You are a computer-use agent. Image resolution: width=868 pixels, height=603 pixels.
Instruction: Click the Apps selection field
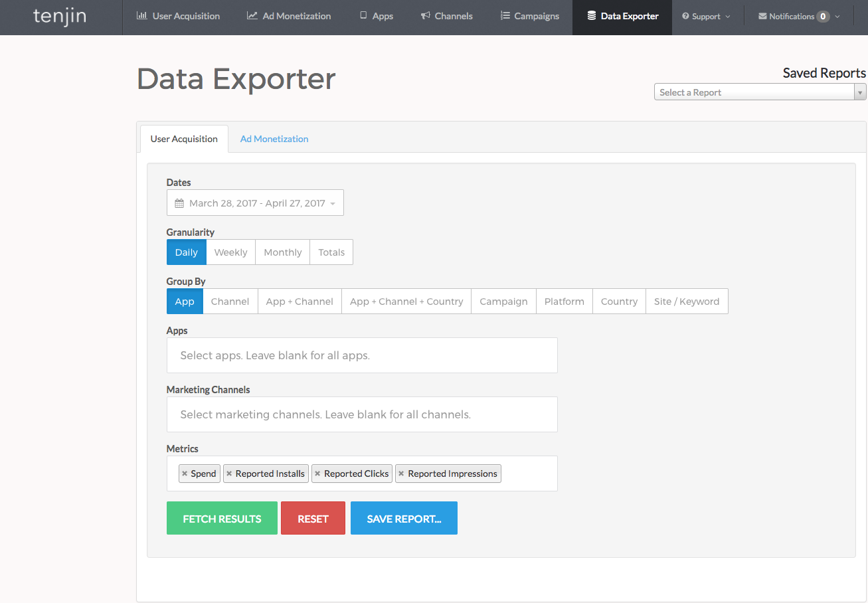coord(362,355)
